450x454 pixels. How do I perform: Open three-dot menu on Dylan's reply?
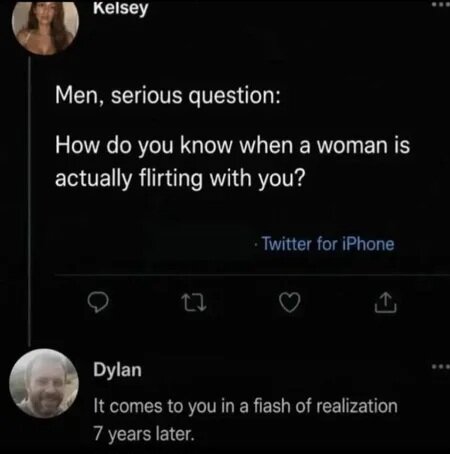coord(441,367)
